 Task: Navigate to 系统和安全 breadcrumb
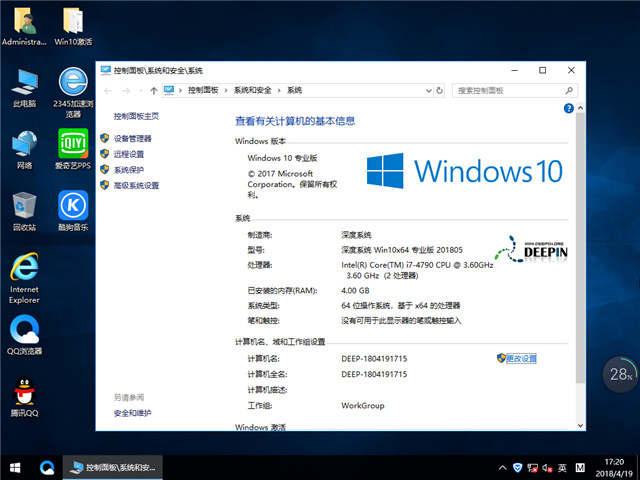click(252, 90)
